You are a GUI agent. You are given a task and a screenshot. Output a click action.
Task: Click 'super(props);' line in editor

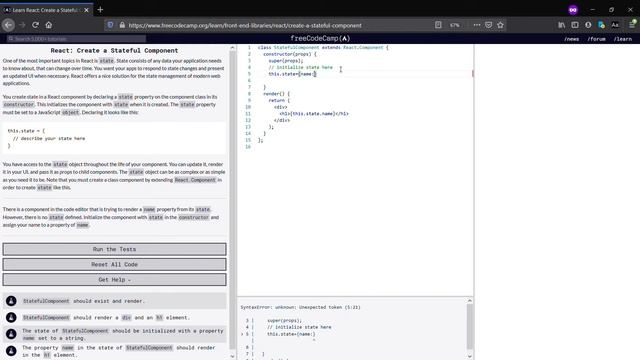(286, 60)
